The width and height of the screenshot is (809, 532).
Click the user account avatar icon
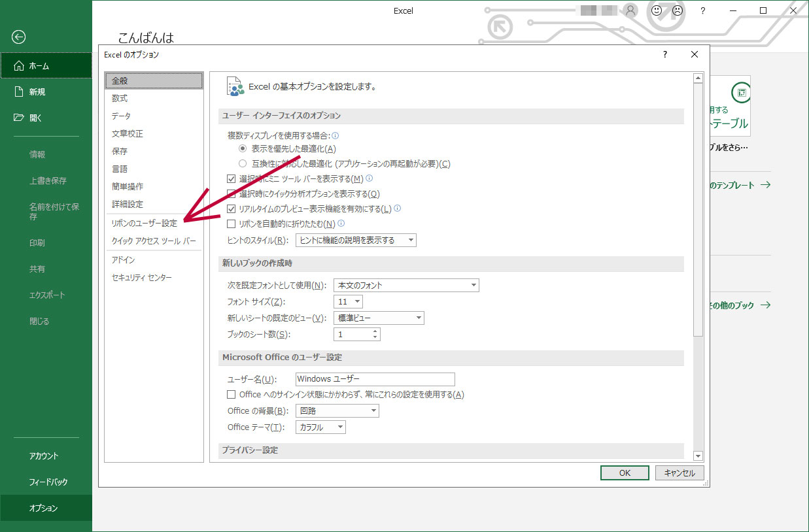(x=630, y=11)
